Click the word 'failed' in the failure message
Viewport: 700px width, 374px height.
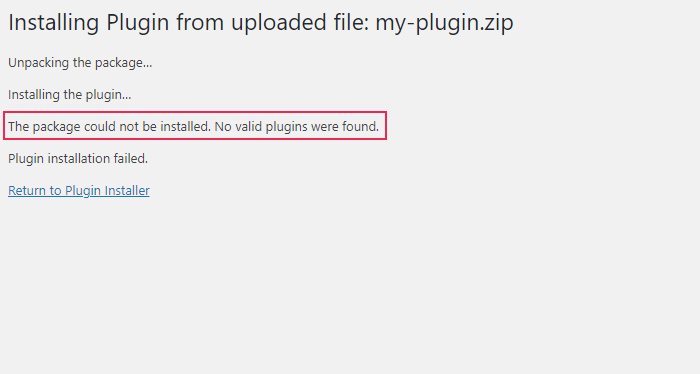pyautogui.click(x=131, y=158)
